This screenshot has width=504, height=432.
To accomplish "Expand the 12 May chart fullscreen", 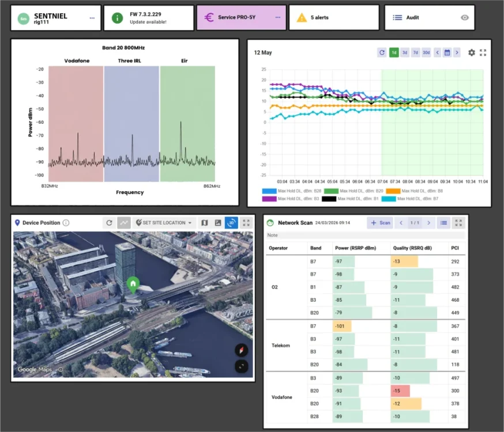I will point(483,52).
